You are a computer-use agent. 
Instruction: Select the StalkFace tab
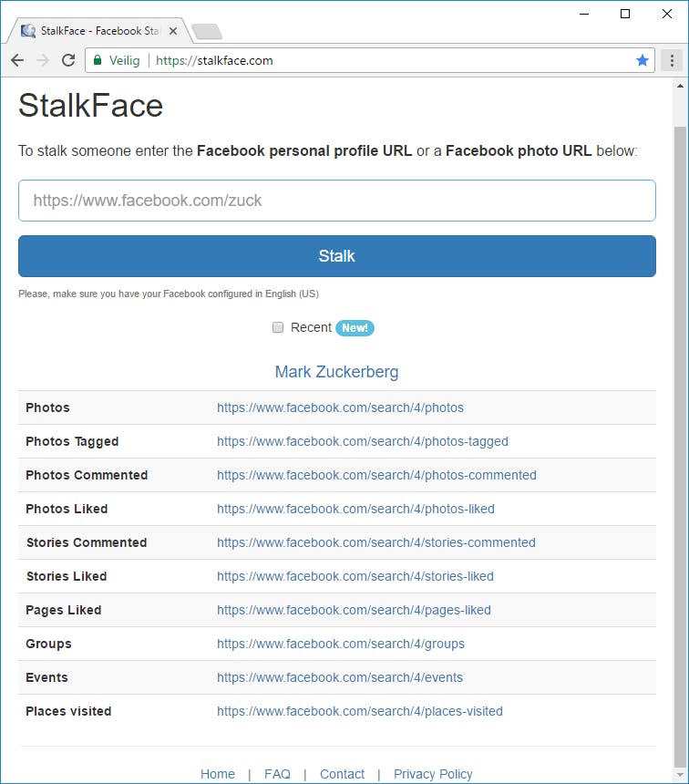pos(96,31)
